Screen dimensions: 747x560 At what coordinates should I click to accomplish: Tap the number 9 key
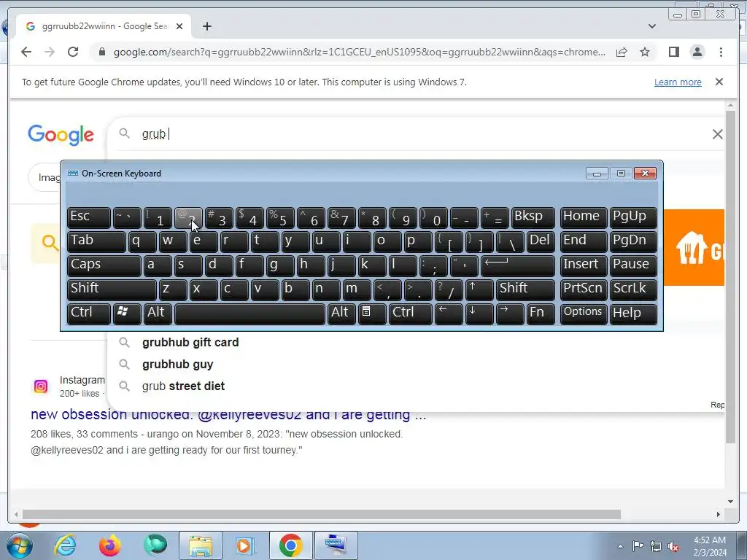pyautogui.click(x=403, y=217)
